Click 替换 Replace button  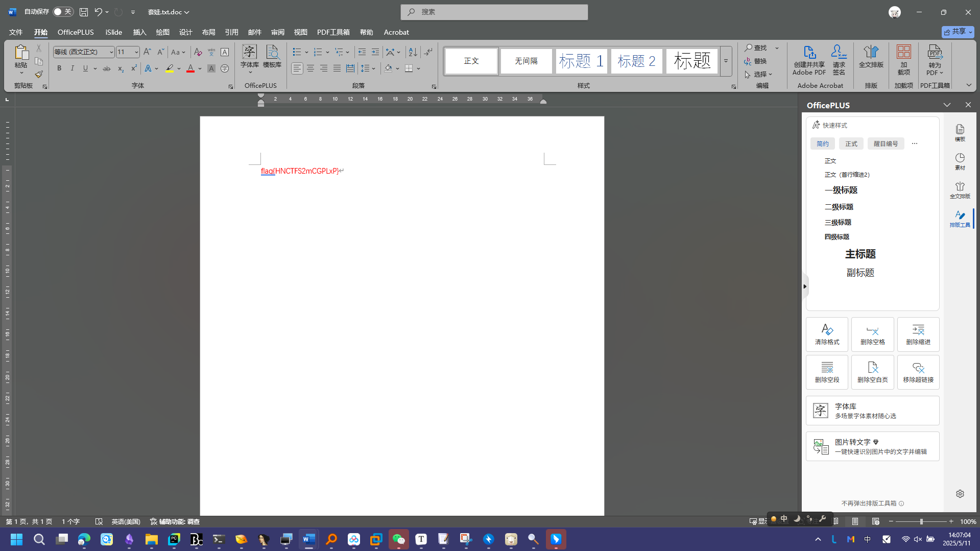point(756,61)
